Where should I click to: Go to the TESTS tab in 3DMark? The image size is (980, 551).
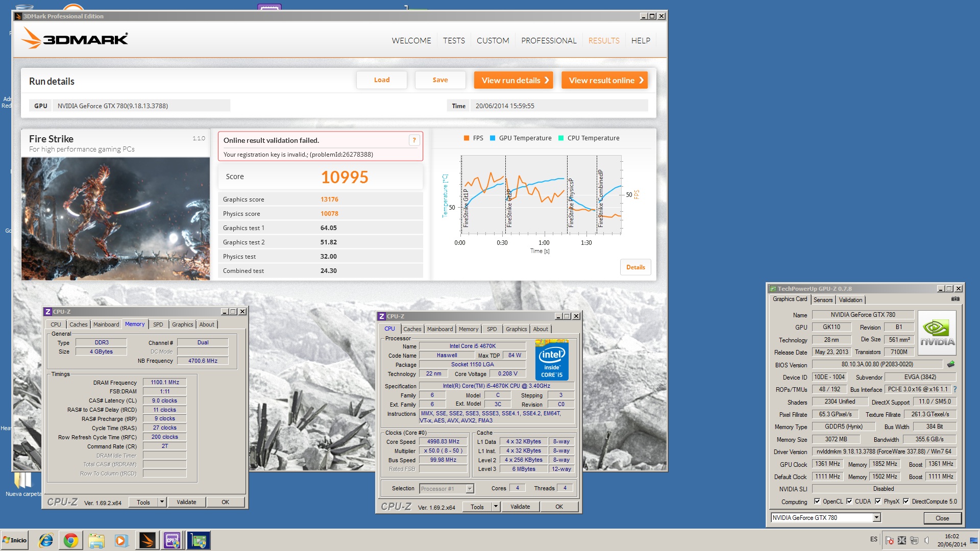[454, 41]
